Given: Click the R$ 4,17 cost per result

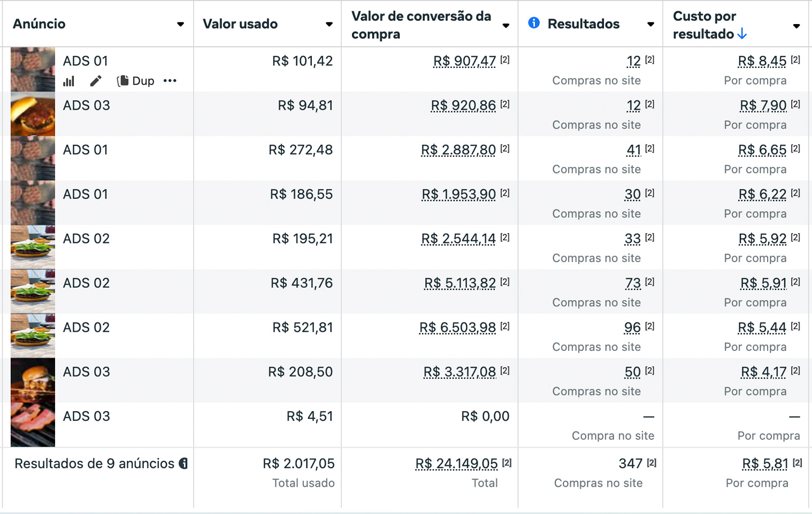Looking at the screenshot, I should pyautogui.click(x=763, y=372).
